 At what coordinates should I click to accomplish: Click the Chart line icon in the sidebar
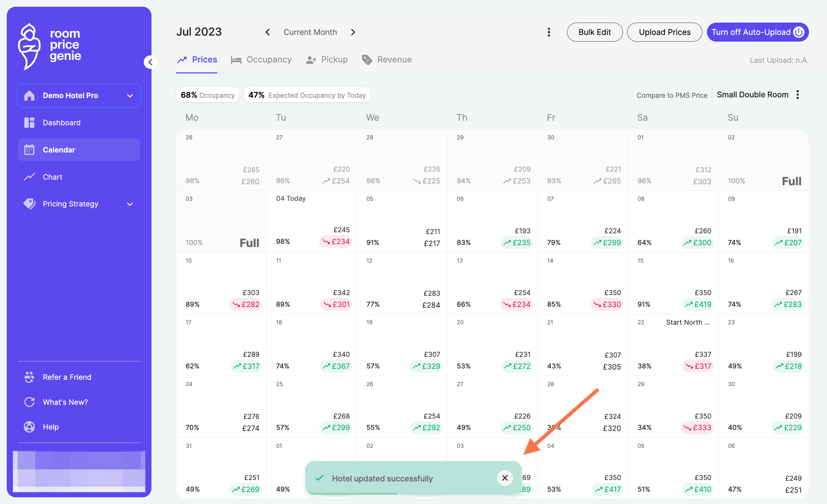(29, 177)
